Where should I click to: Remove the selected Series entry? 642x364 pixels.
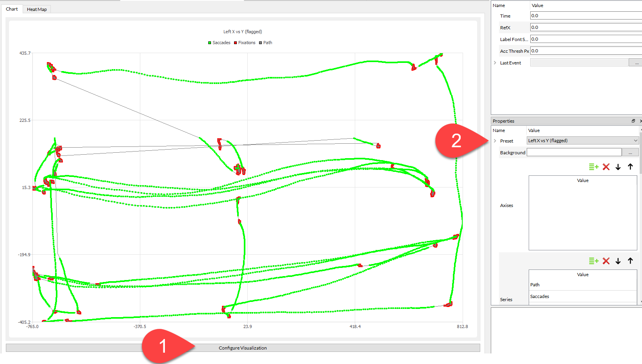606,261
